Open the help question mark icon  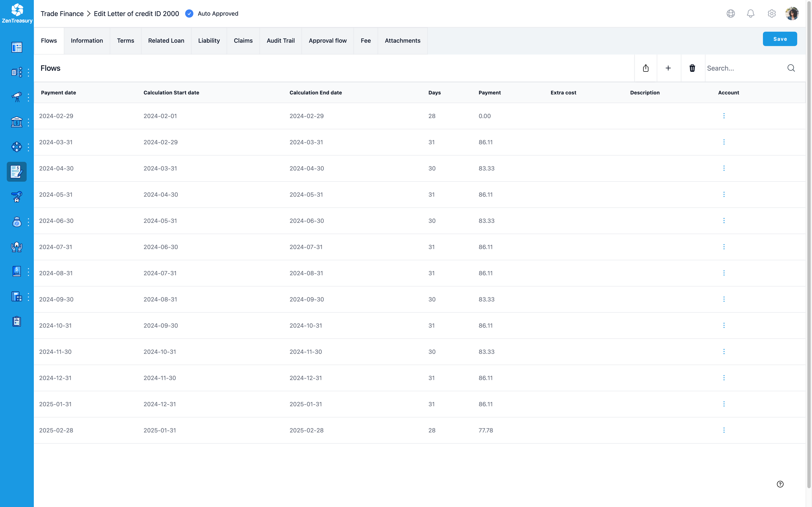780,484
